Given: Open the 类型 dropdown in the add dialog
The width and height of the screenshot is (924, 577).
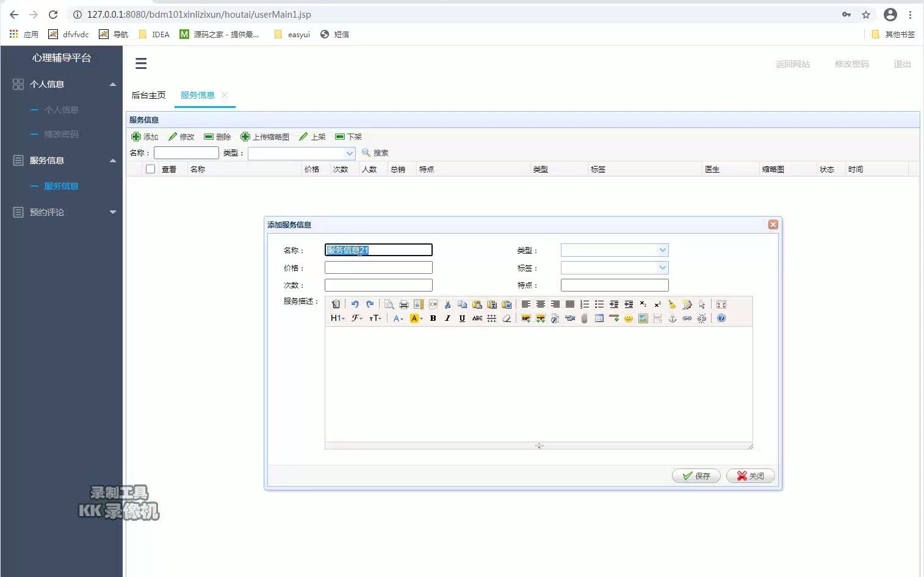Looking at the screenshot, I should (x=663, y=250).
